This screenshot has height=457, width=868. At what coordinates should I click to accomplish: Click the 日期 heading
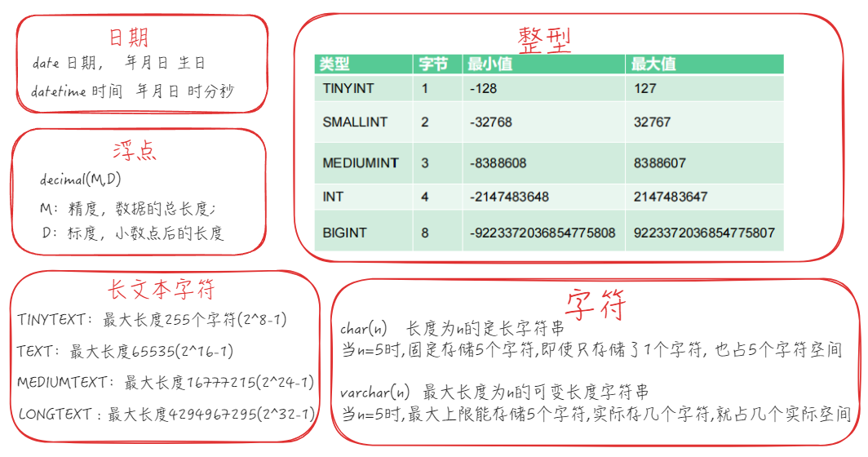[128, 38]
